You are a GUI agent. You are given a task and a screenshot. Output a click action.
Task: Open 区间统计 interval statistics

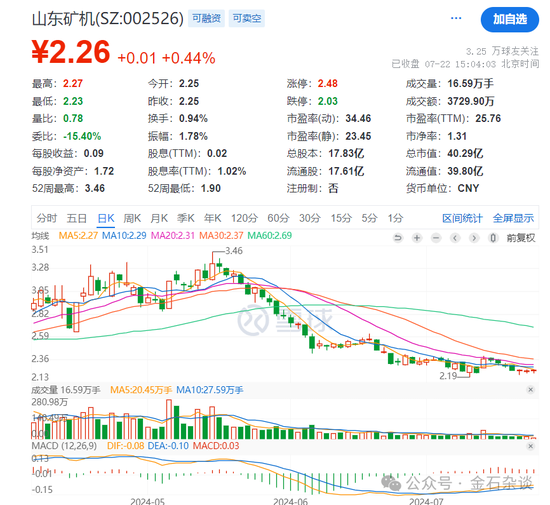(x=462, y=218)
